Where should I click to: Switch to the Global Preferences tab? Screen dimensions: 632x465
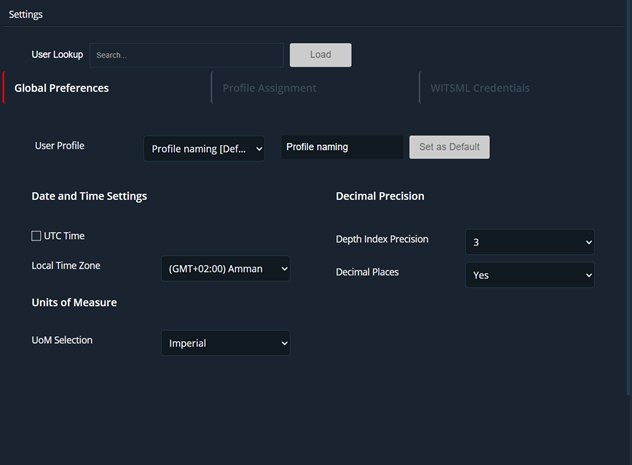point(62,88)
